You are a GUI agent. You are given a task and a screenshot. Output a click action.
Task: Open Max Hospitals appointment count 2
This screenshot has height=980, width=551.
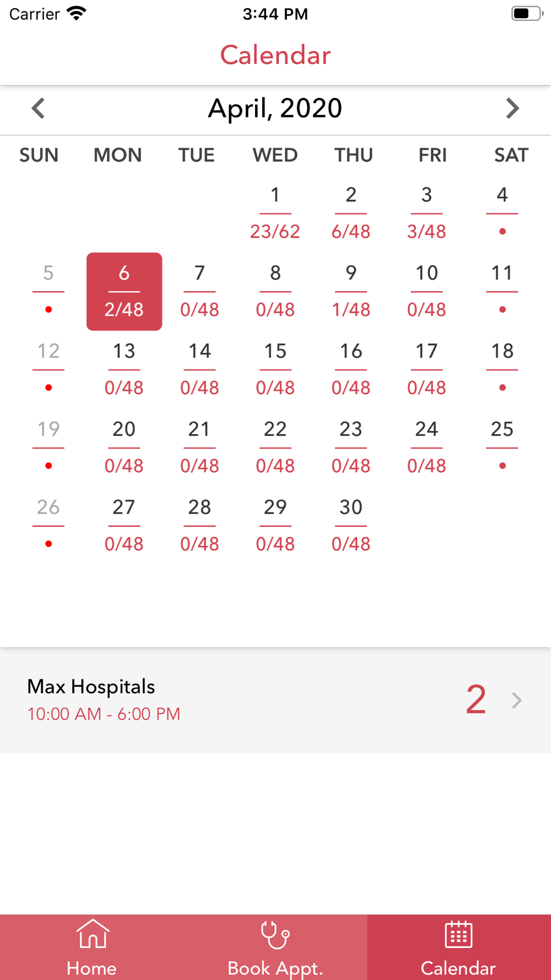pos(476,699)
